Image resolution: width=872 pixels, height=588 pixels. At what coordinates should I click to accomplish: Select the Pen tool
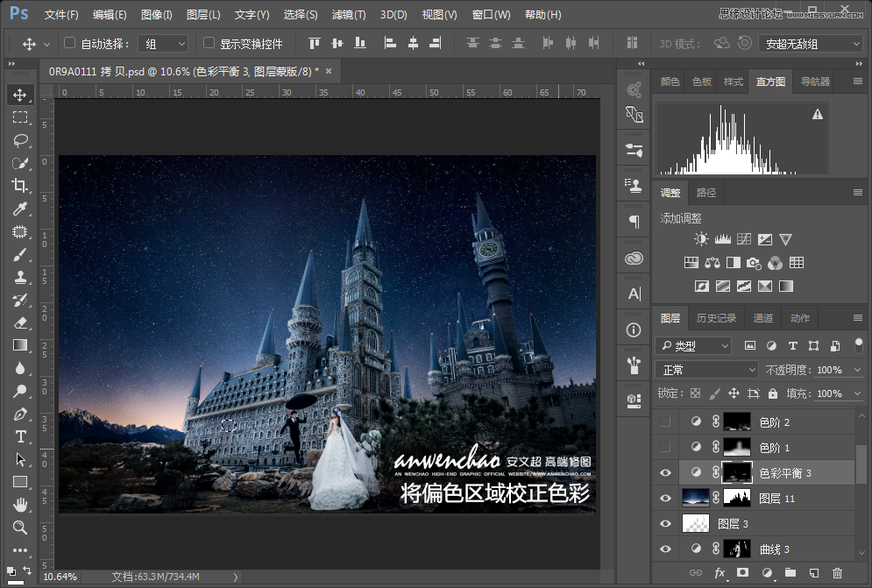pyautogui.click(x=20, y=414)
